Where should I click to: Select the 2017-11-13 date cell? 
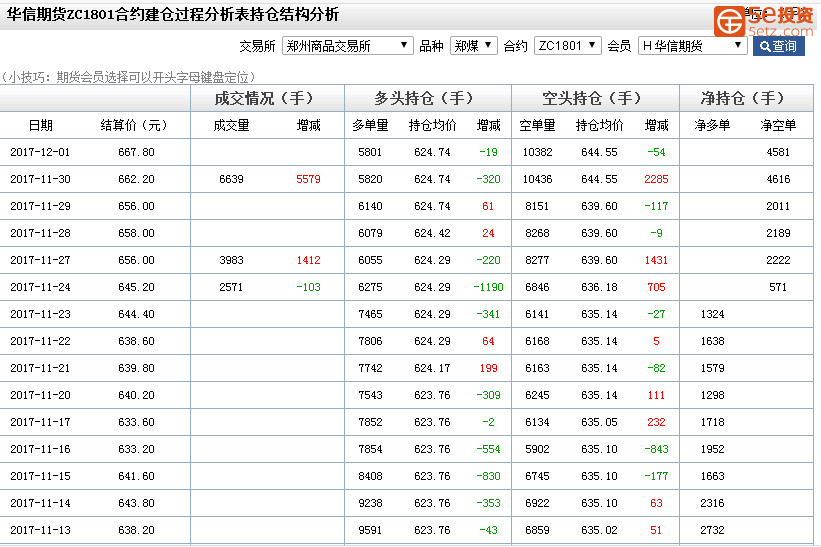coord(40,530)
